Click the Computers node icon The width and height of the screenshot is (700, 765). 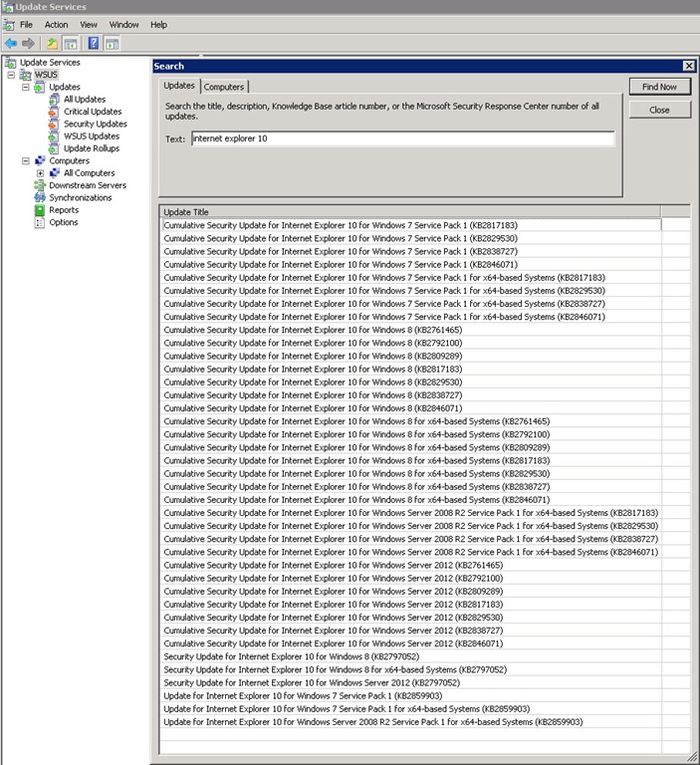(x=40, y=160)
